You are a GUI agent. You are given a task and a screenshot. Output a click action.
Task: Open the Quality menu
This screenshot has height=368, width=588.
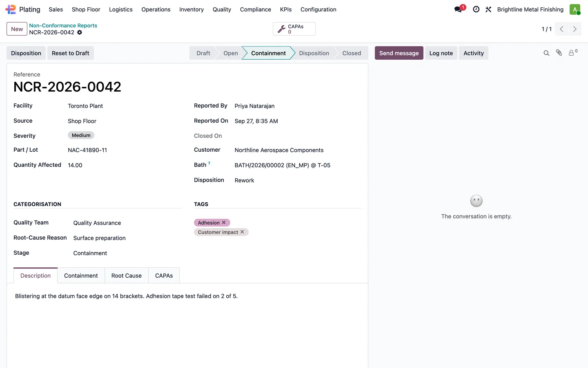pyautogui.click(x=222, y=9)
